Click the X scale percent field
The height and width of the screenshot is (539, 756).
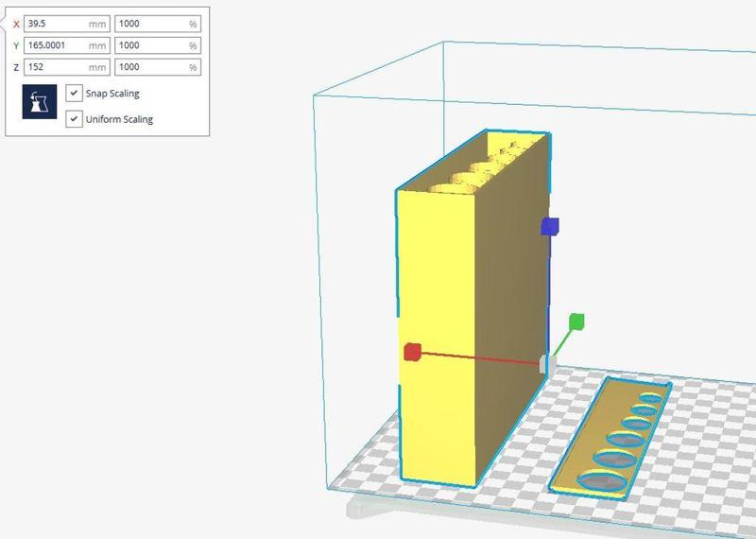158,24
